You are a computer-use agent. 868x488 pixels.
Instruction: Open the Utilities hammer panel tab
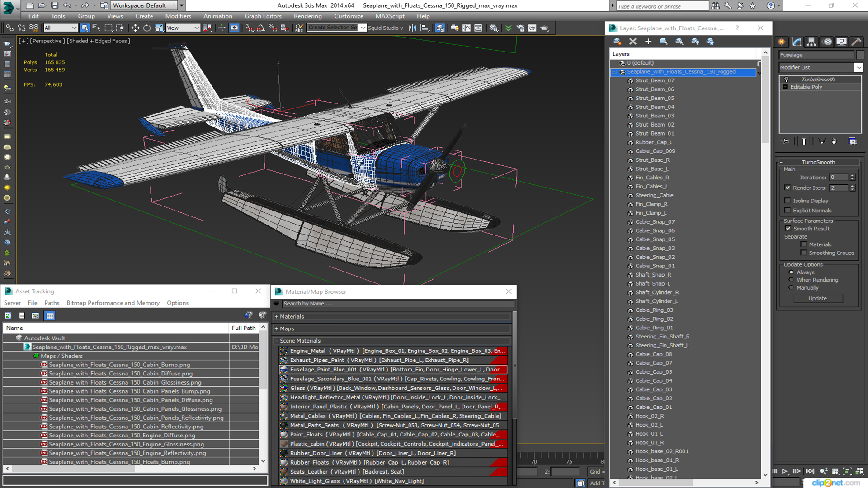(x=856, y=42)
